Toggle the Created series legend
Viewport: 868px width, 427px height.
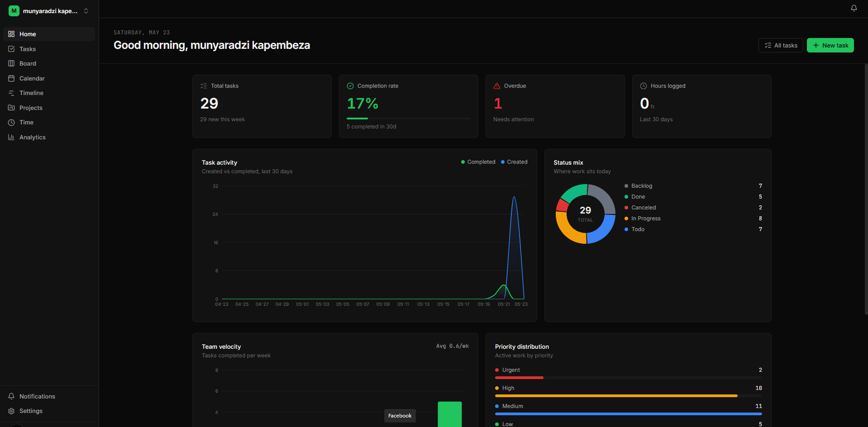coord(514,162)
